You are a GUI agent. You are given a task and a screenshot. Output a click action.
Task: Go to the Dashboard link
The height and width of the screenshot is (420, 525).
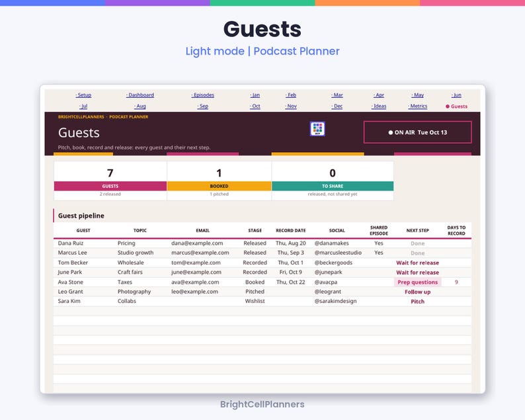coord(140,95)
